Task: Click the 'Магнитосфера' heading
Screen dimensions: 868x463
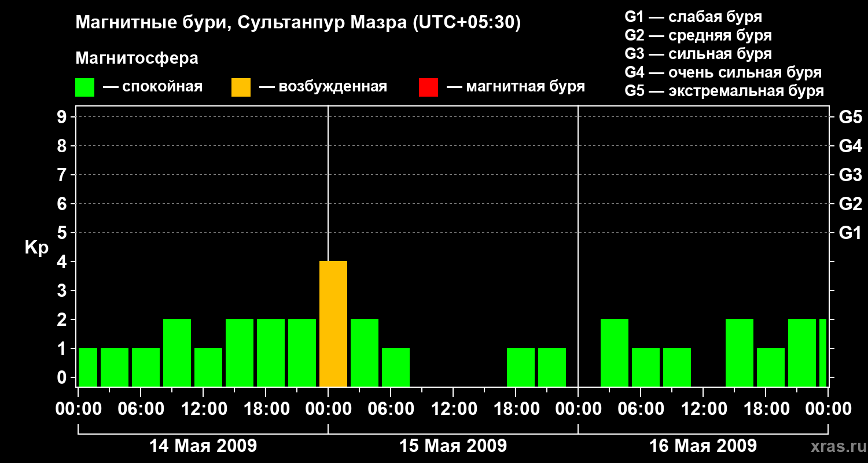Action: [137, 58]
